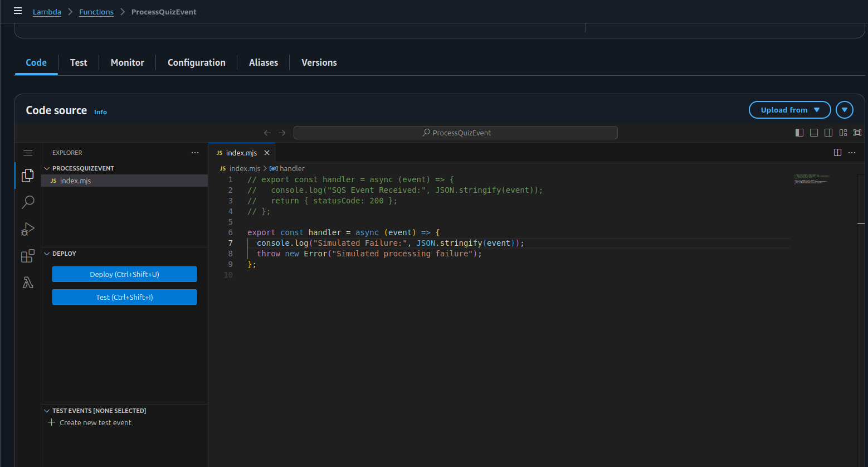The image size is (868, 467).
Task: Toggle the primary side bar layout icon
Action: pos(799,133)
